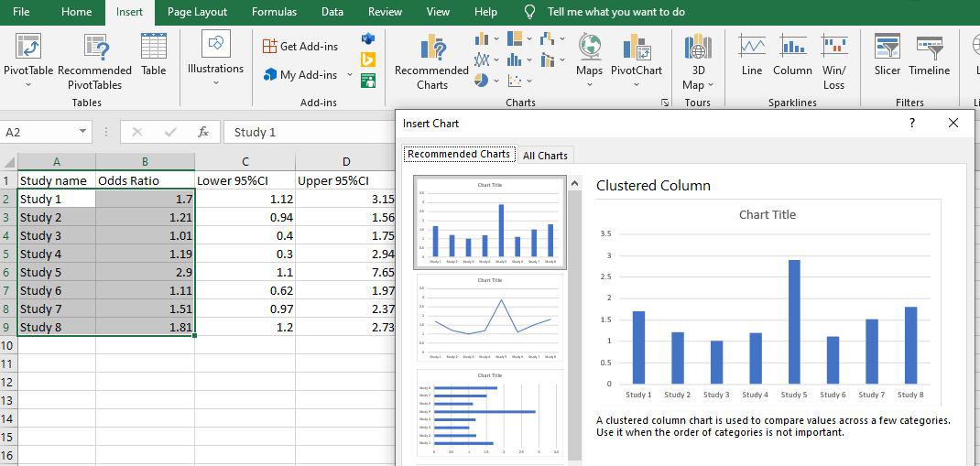Insert a scatter or bubble chart
Screen dimensions: 980x466
pyautogui.click(x=515, y=81)
